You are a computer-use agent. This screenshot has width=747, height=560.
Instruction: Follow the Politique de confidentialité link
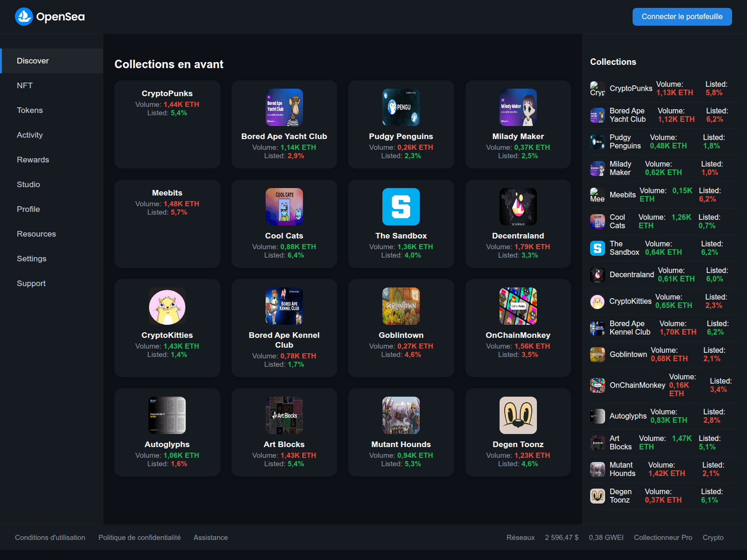(140, 538)
